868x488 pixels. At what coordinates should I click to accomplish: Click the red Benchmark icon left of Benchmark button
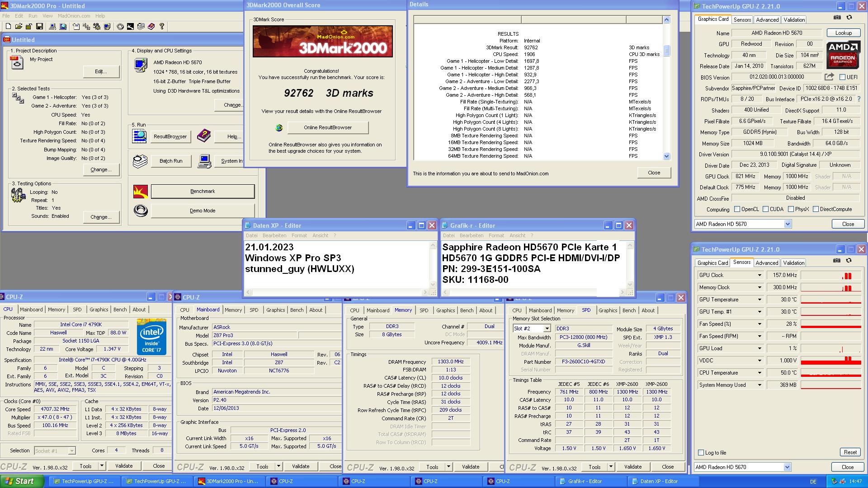(141, 192)
